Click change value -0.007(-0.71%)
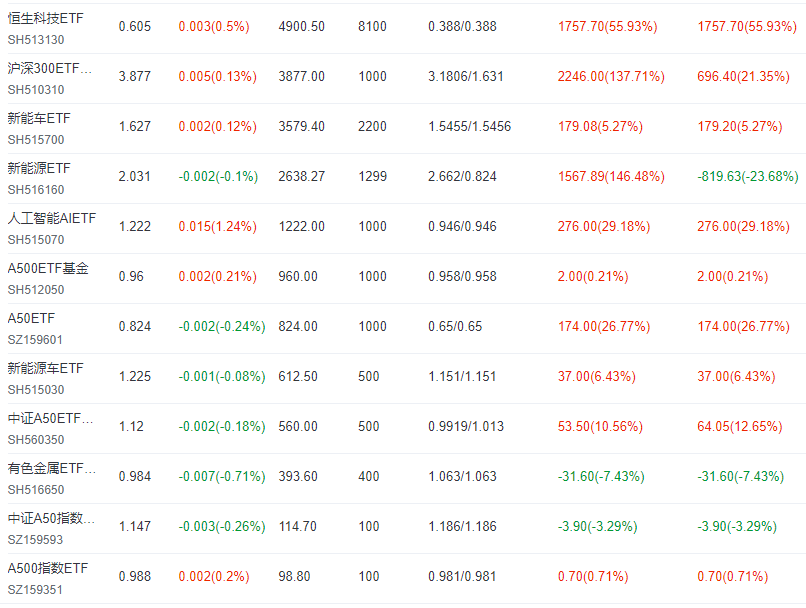The height and width of the screenshot is (608, 806). click(x=222, y=476)
